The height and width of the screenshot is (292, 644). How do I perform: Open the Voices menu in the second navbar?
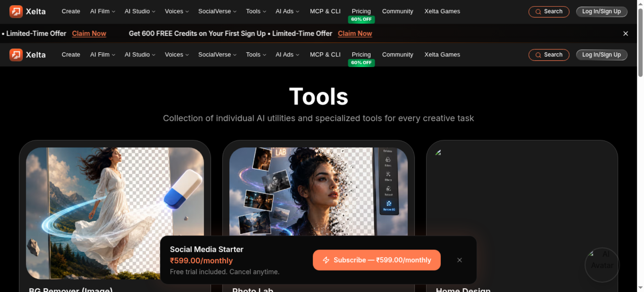coord(176,55)
